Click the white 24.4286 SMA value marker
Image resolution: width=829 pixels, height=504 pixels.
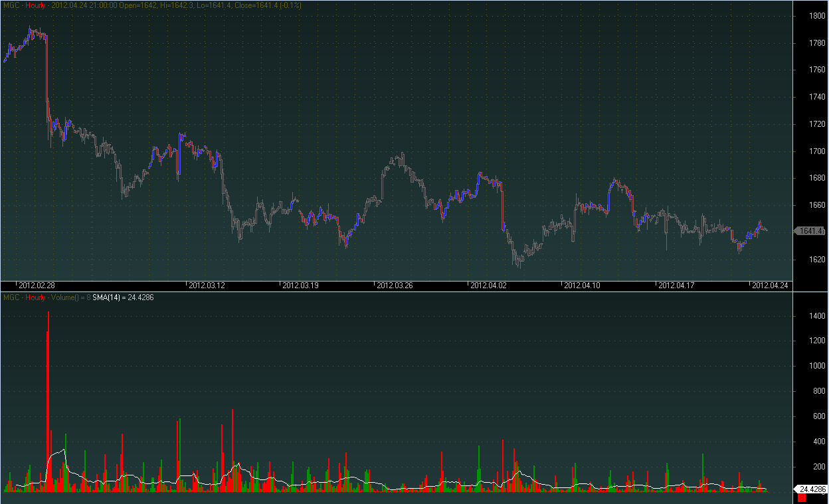[x=811, y=489]
